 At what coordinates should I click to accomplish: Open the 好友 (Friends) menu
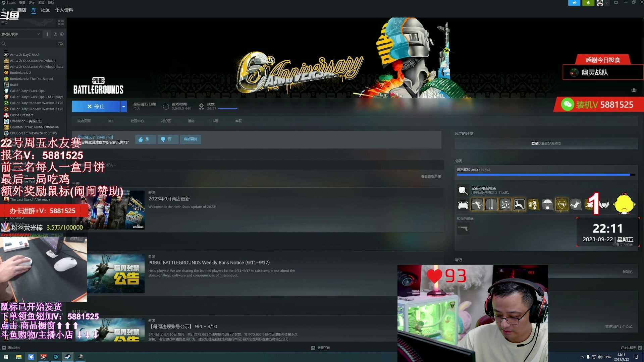(x=32, y=3)
